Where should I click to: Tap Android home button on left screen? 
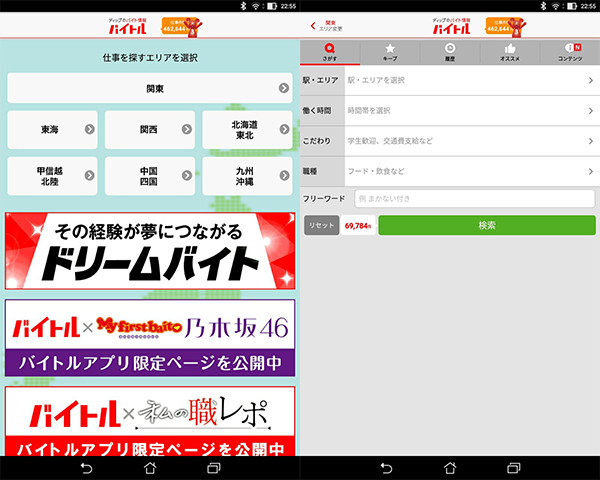pyautogui.click(x=150, y=468)
